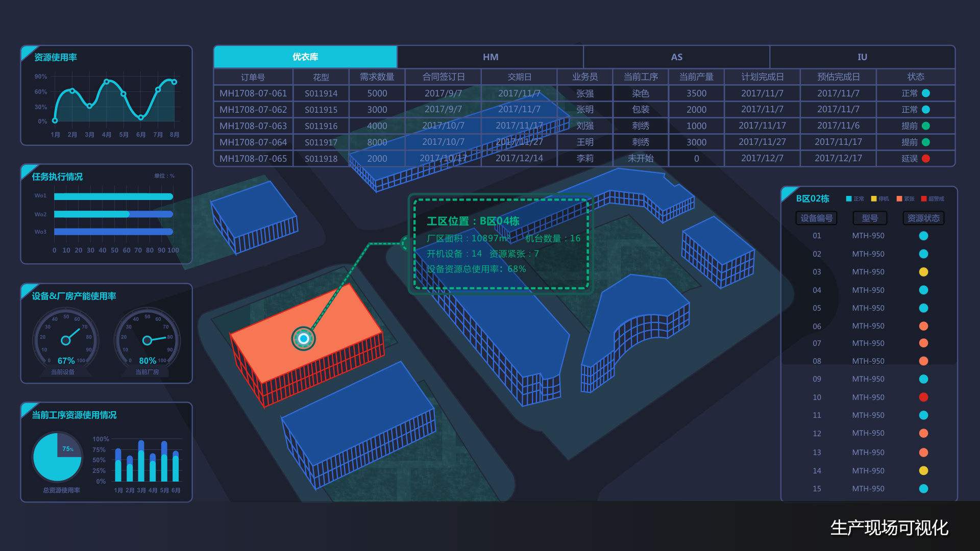Image resolution: width=980 pixels, height=551 pixels.
Task: Toggle the 超警戒 red legend swatch
Action: 924,198
